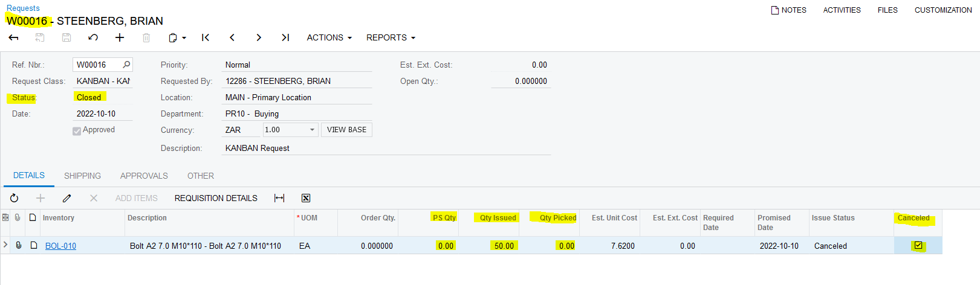Viewport: 980px width, 285px height.
Task: Jump to last record
Action: point(285,37)
